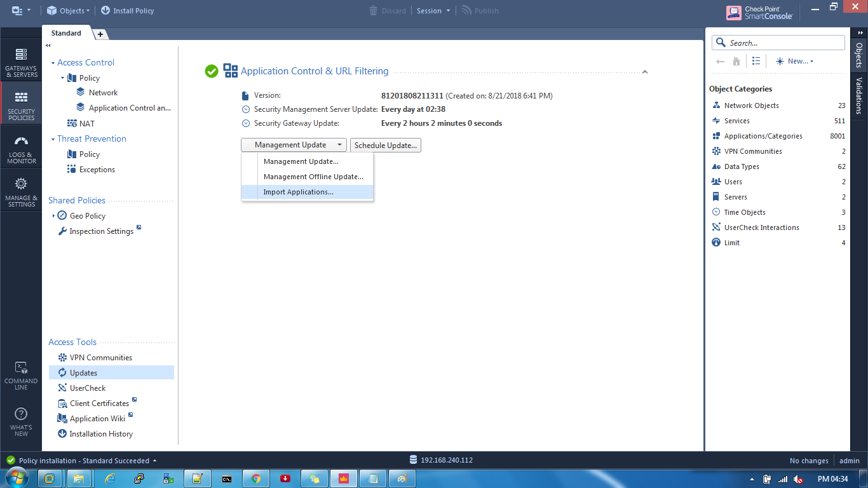
Task: Open Limit object category
Action: point(778,243)
